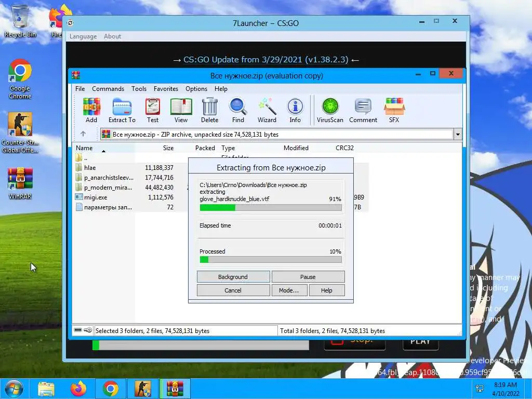The height and width of the screenshot is (399, 532).
Task: Open the View tool in WinRAR
Action: 181,110
